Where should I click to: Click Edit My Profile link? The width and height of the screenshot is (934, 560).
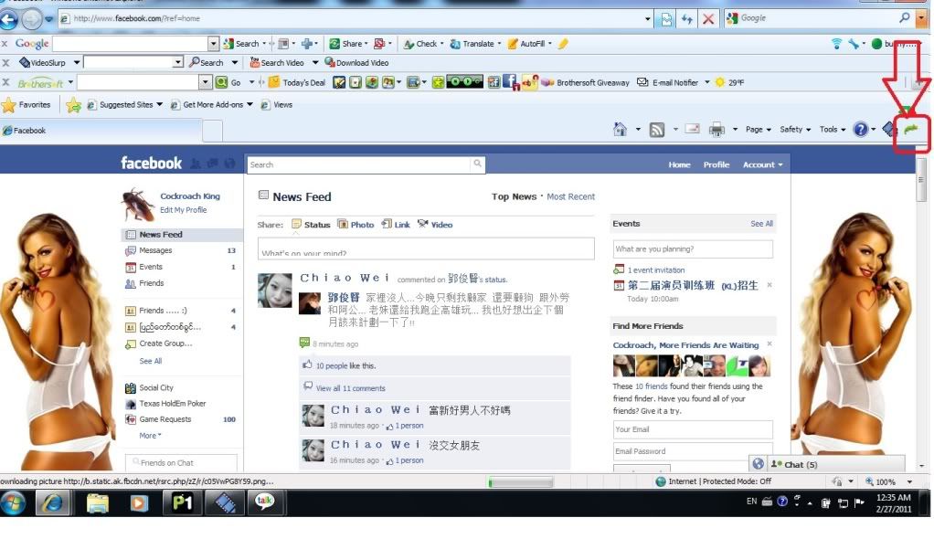click(x=184, y=210)
